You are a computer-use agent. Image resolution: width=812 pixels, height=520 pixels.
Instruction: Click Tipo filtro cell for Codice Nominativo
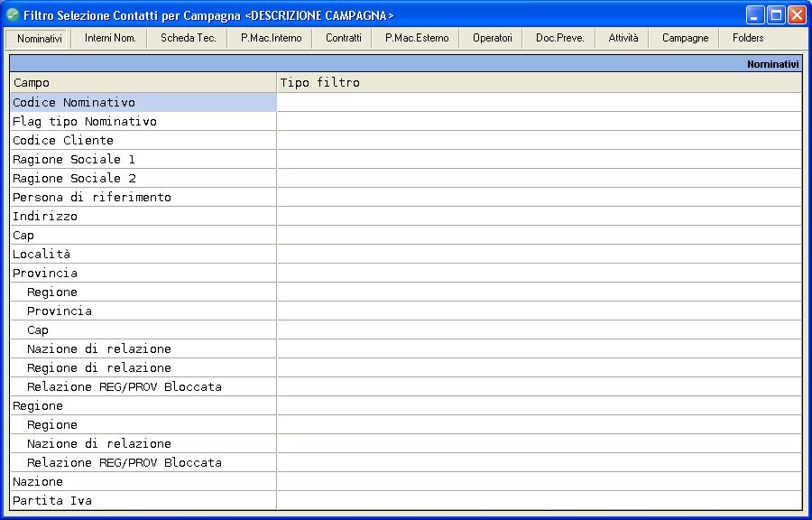[x=540, y=103]
